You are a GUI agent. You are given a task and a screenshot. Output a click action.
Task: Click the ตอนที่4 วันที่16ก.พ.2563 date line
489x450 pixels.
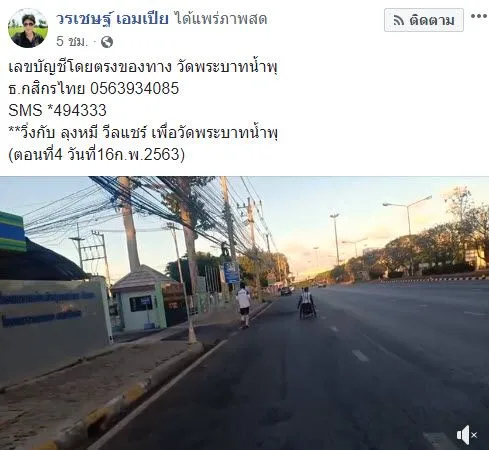pyautogui.click(x=97, y=155)
